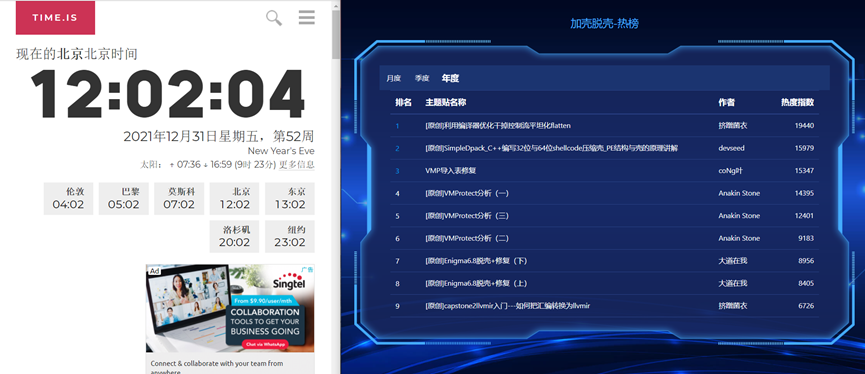The height and width of the screenshot is (374, 865).
Task: Open the 利用编译器优化干掉控制流平坦化flatten post
Action: [x=498, y=126]
